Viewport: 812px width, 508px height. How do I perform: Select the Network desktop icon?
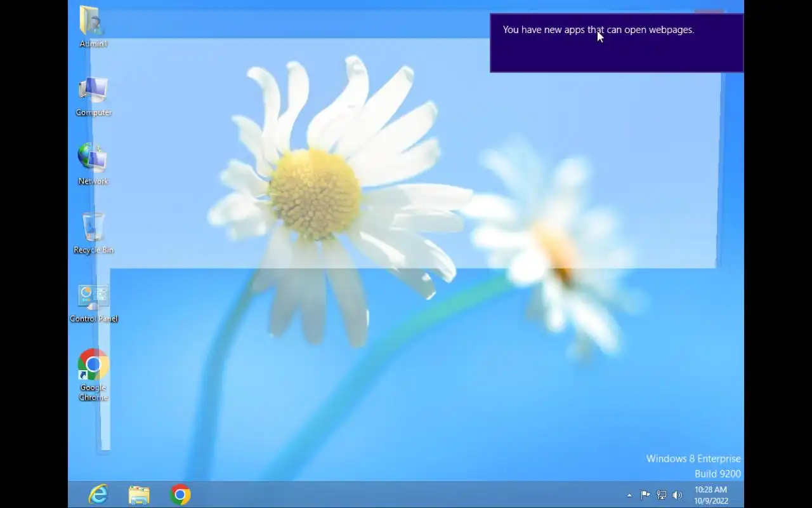pyautogui.click(x=93, y=164)
